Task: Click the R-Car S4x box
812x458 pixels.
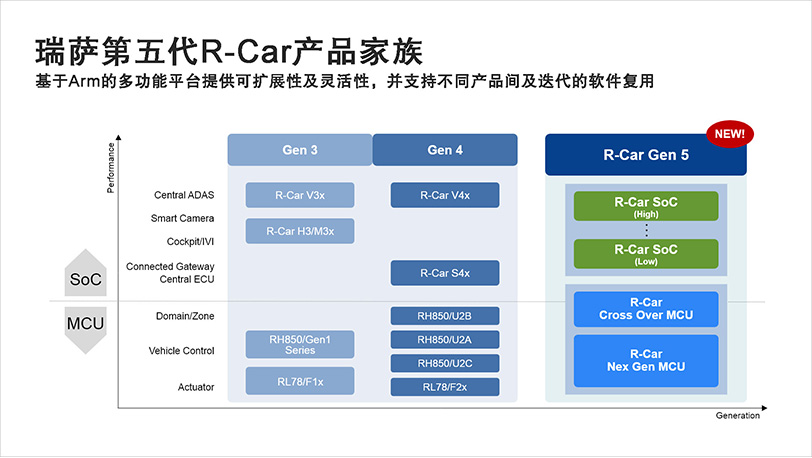Action: 445,273
